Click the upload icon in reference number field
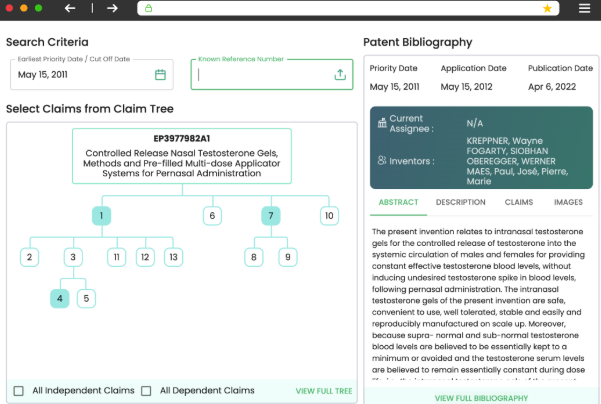Image resolution: width=601 pixels, height=404 pixels. 340,74
